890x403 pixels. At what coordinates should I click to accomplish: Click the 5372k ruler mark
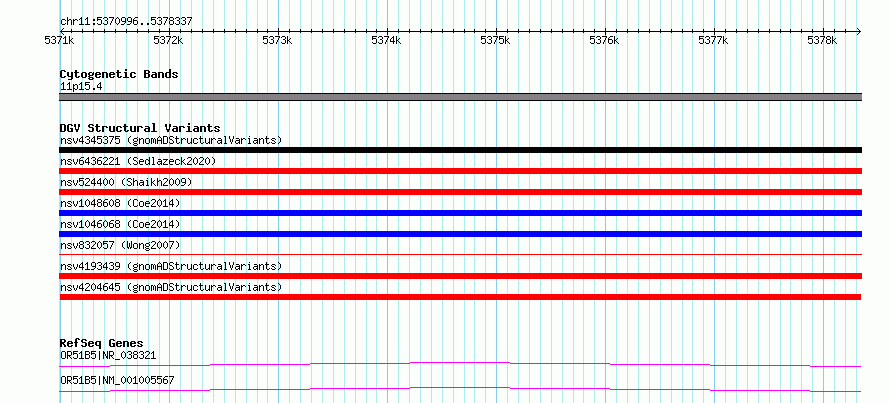[169, 41]
